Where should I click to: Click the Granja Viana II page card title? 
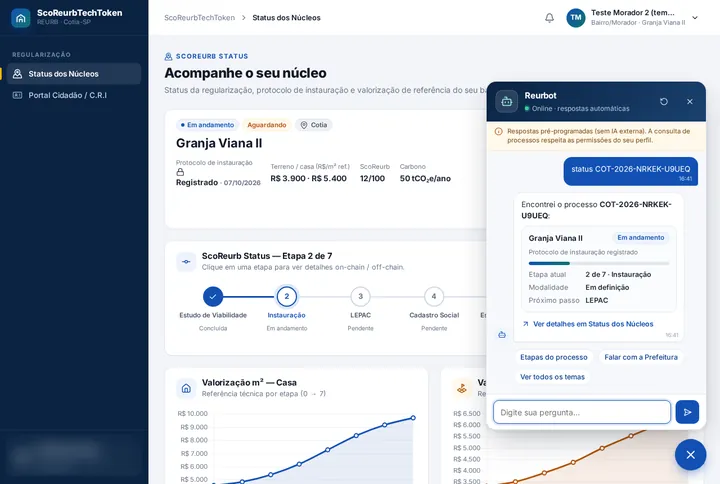pyautogui.click(x=219, y=143)
